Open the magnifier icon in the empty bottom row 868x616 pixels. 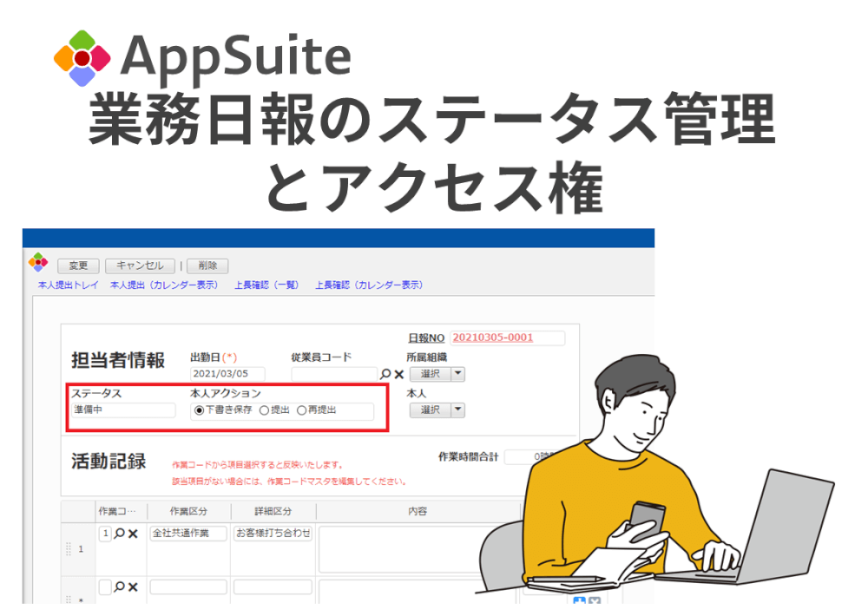click(x=119, y=586)
